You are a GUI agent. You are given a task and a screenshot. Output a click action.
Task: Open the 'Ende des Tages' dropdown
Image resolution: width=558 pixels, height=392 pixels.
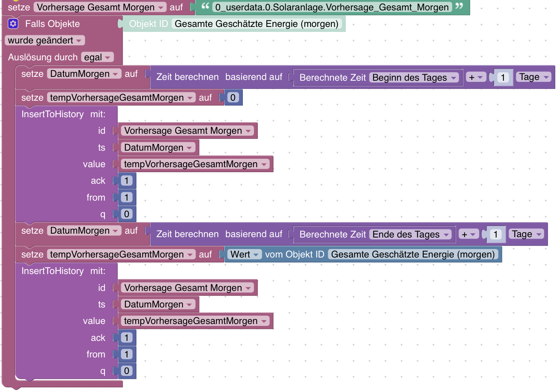point(411,234)
